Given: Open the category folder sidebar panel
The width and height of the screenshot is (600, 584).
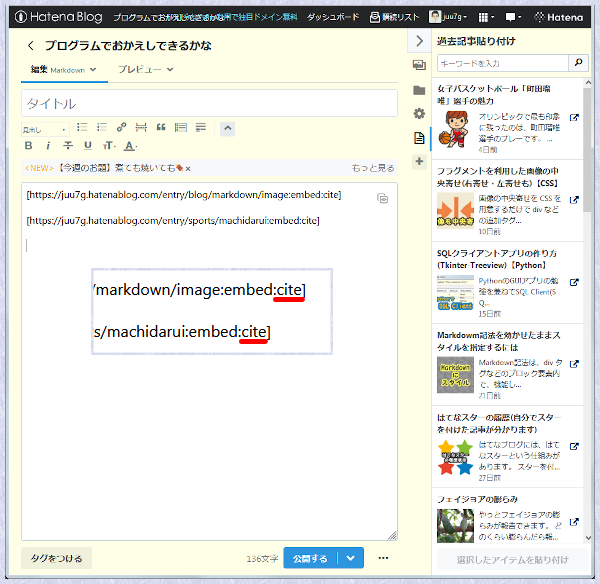Looking at the screenshot, I should coord(419,90).
